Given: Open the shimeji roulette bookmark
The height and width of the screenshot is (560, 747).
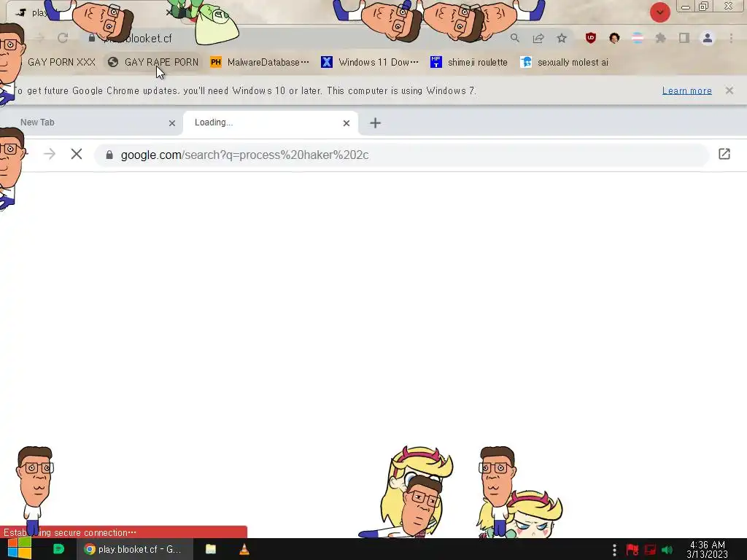Looking at the screenshot, I should click(x=469, y=62).
